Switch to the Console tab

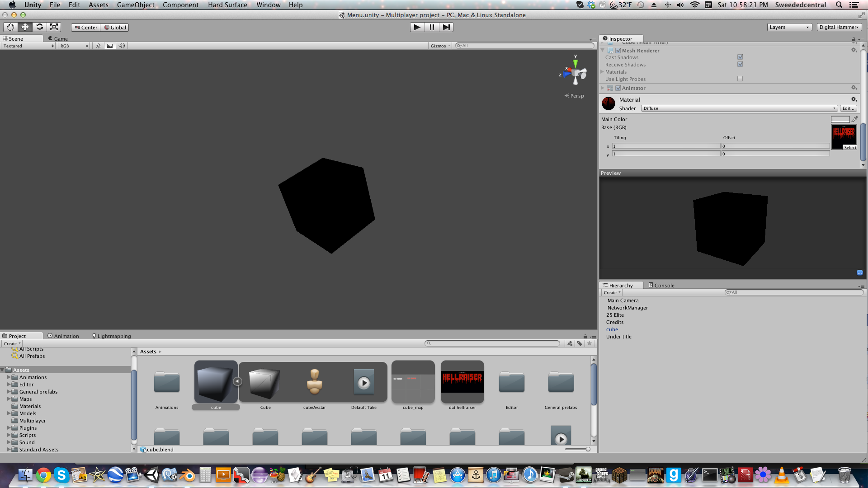(x=661, y=285)
